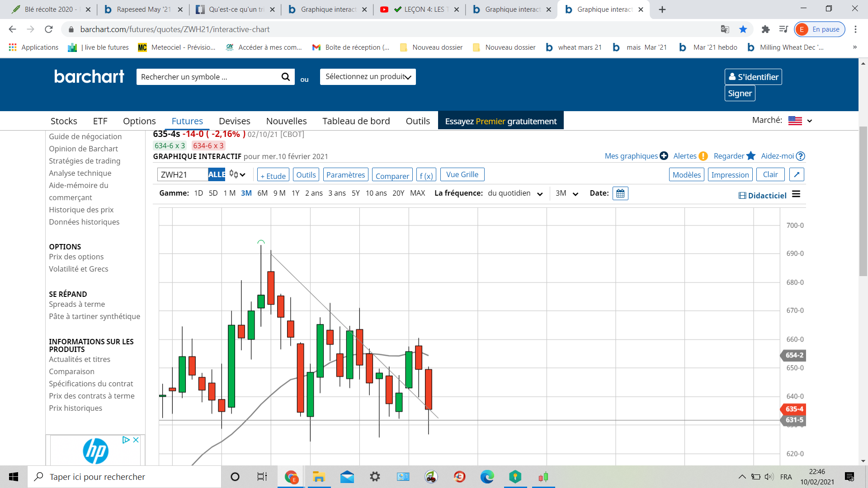
Task: Click the ZWH21 symbol input field
Action: tap(182, 174)
